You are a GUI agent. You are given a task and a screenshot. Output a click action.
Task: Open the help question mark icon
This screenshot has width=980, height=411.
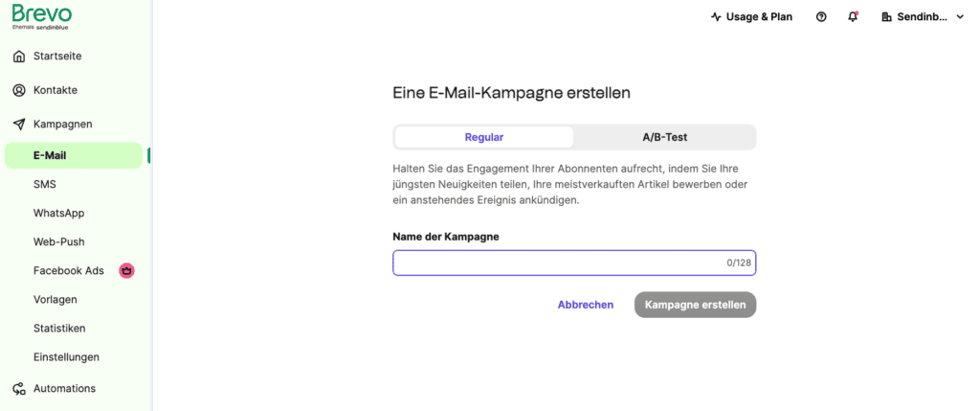821,17
